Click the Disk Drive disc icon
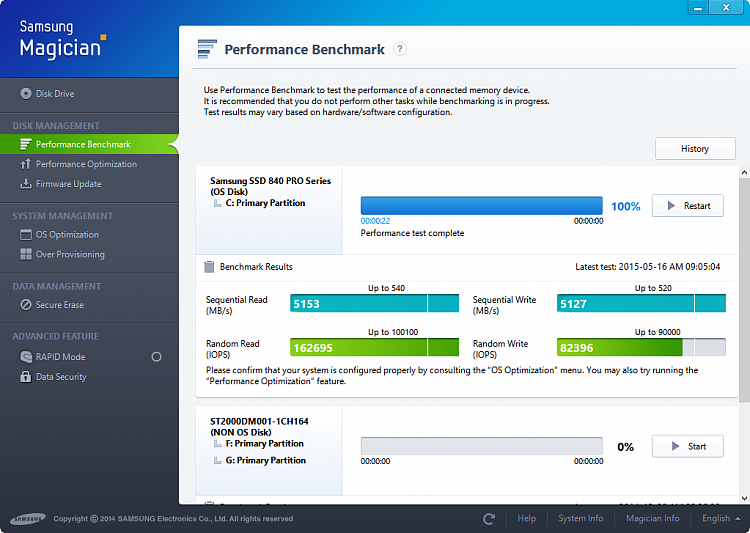 (26, 94)
